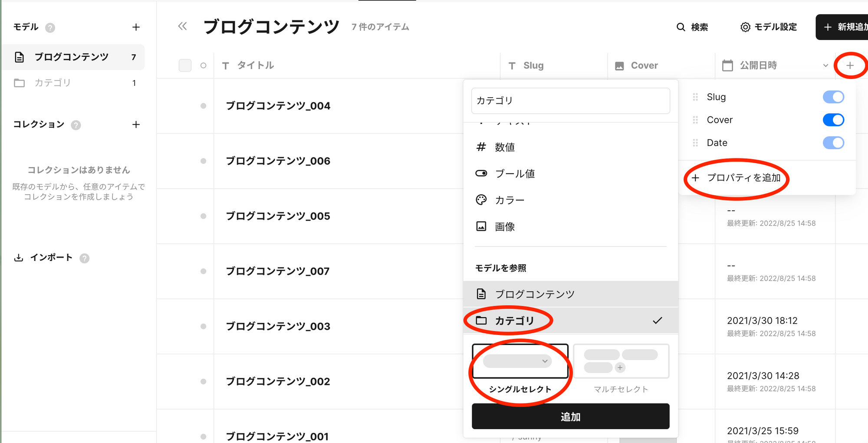This screenshot has height=443, width=868.
Task: Toggle the select-all checkbox in header
Action: click(x=185, y=66)
